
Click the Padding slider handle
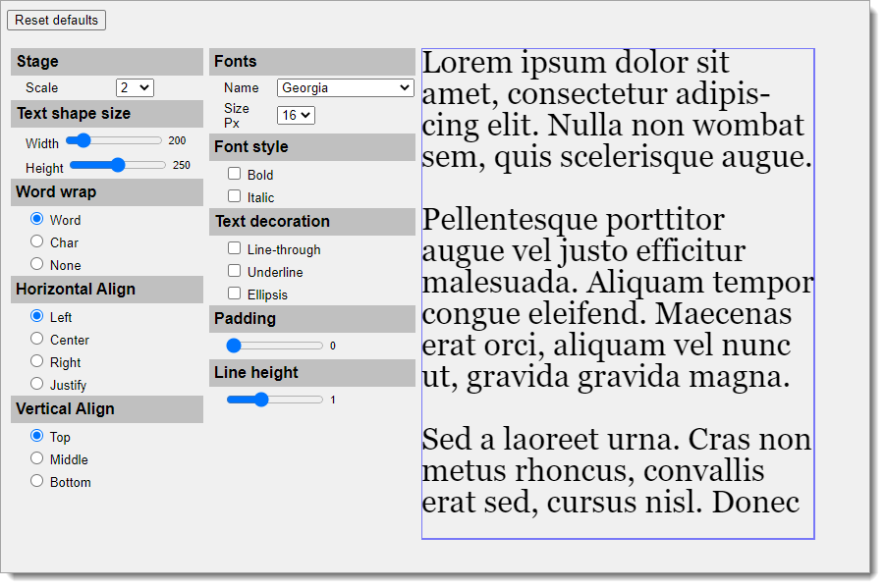coord(235,345)
